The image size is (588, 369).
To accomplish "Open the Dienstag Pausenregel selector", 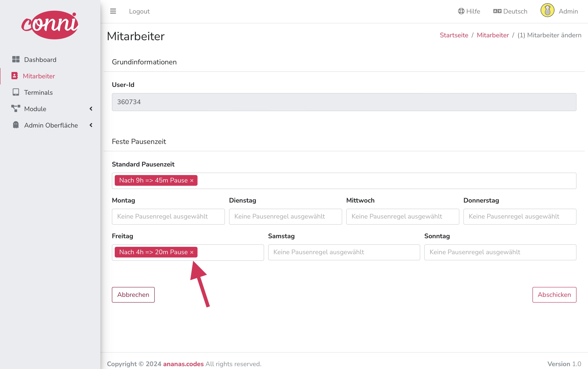I will point(285,217).
